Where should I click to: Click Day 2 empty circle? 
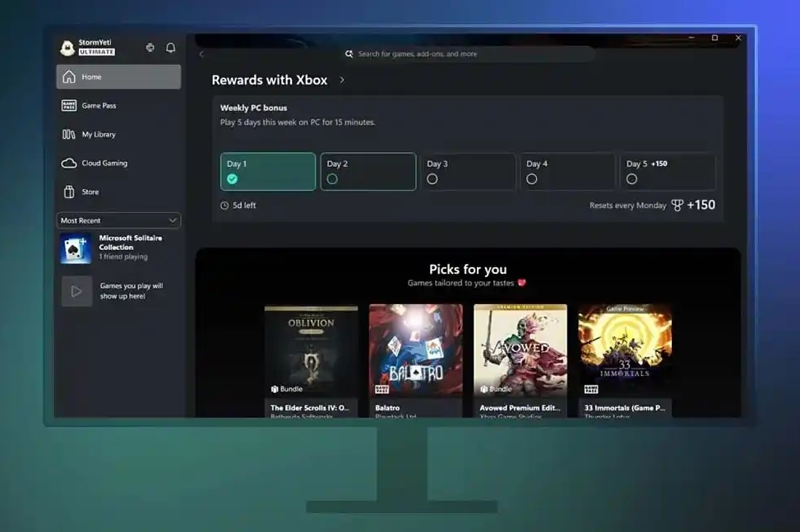pyautogui.click(x=332, y=179)
